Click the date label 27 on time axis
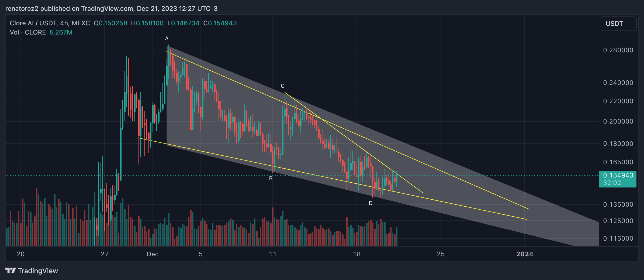 pyautogui.click(x=105, y=254)
